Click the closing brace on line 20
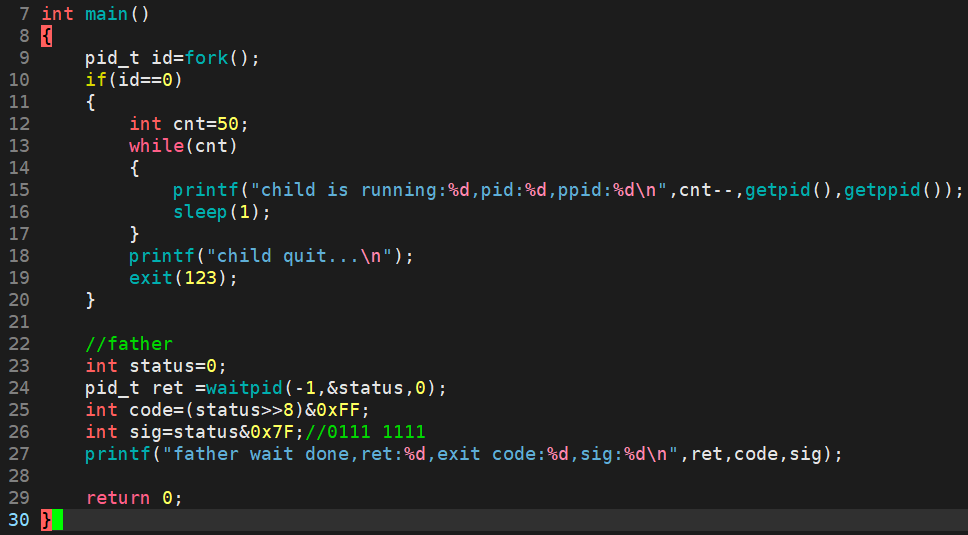968x535 pixels. tap(91, 300)
